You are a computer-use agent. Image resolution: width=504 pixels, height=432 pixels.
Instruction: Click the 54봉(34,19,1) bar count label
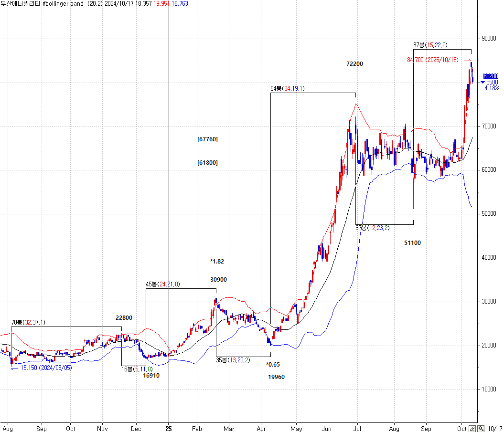(x=288, y=88)
